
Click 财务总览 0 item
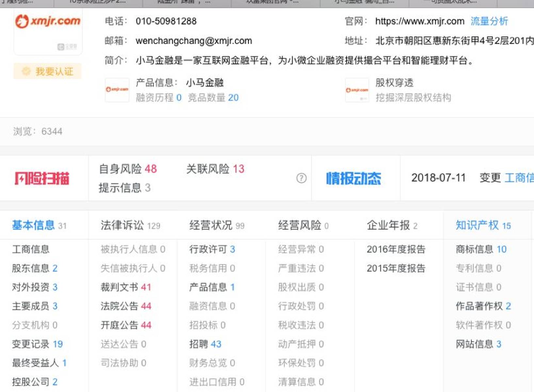212,363
